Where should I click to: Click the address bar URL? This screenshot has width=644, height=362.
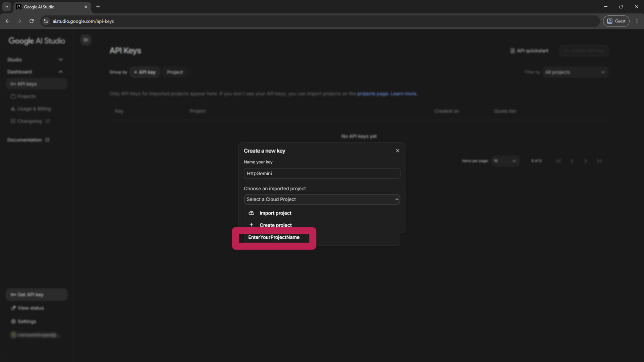(83, 21)
